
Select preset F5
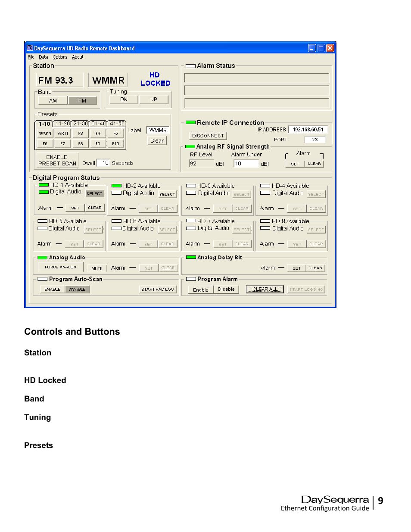pos(115,134)
